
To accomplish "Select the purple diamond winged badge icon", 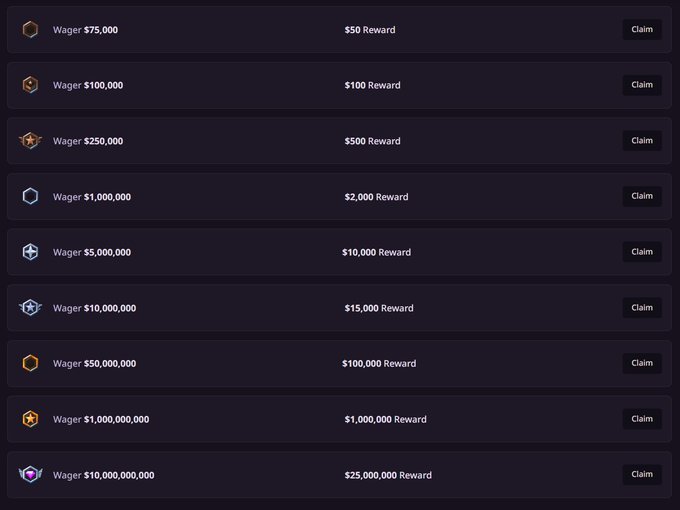I will (x=30, y=474).
